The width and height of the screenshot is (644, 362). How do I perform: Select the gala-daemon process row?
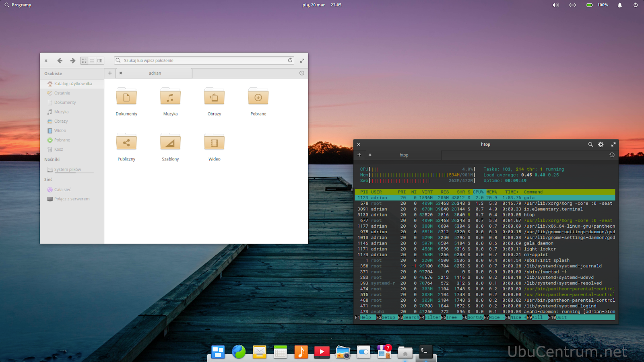click(485, 243)
